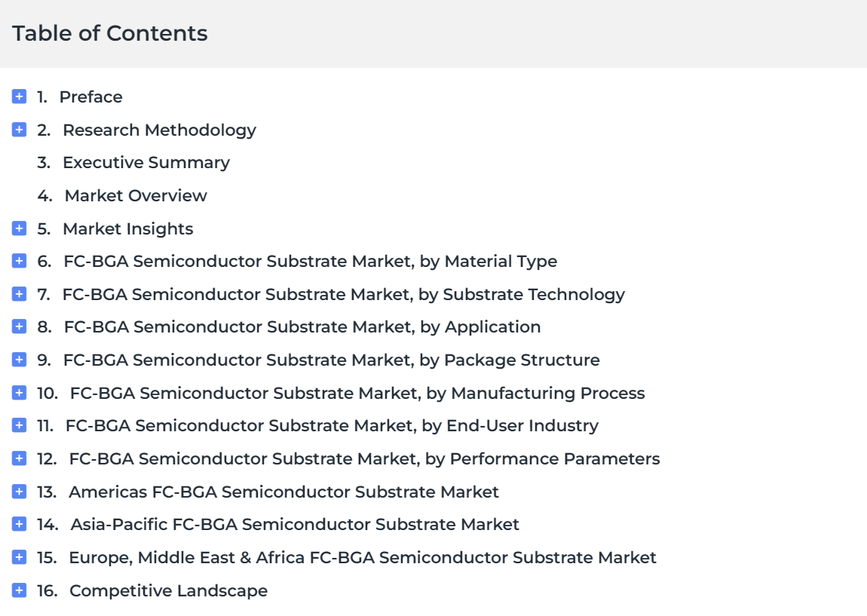Image resolution: width=867 pixels, height=616 pixels.
Task: Click plus icon for End-User Industry chapter
Action: pos(19,425)
